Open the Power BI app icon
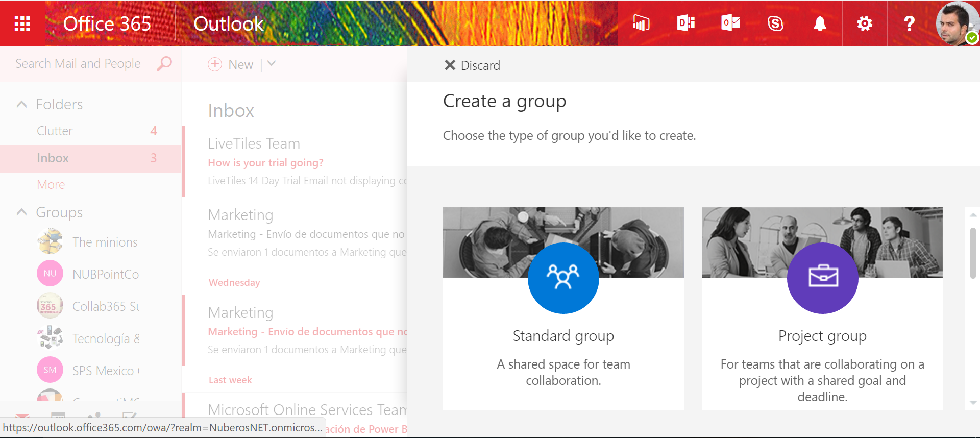 point(641,23)
